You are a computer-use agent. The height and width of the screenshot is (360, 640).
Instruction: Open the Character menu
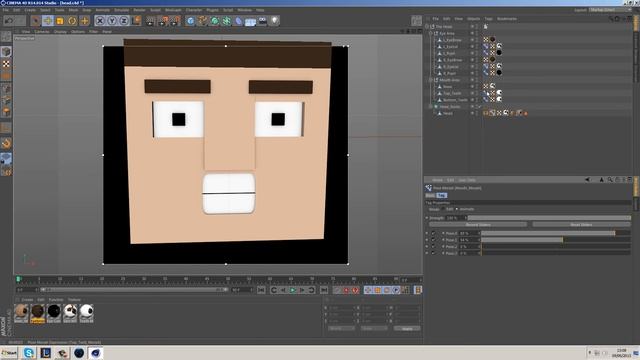pos(194,10)
